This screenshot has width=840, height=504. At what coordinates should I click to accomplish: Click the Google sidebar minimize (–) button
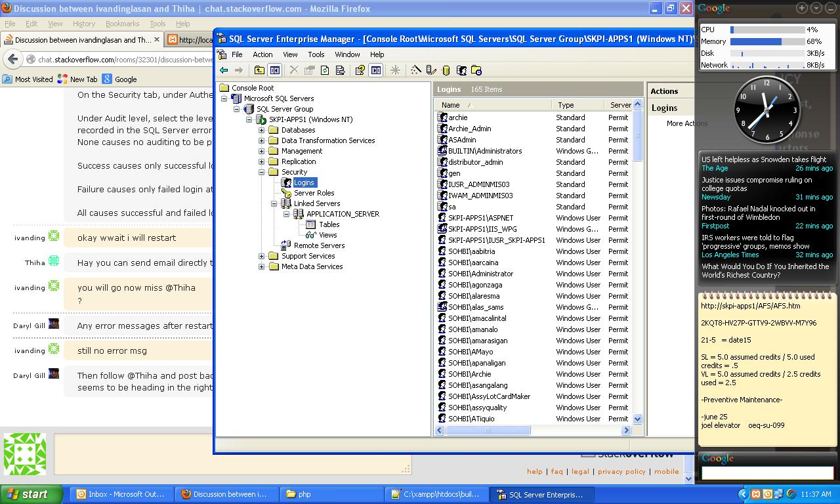tap(830, 8)
